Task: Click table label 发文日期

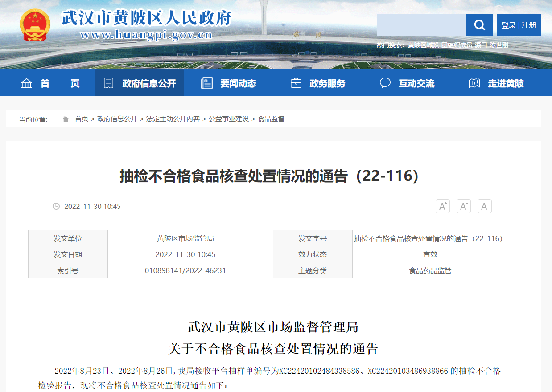Action: [x=68, y=254]
